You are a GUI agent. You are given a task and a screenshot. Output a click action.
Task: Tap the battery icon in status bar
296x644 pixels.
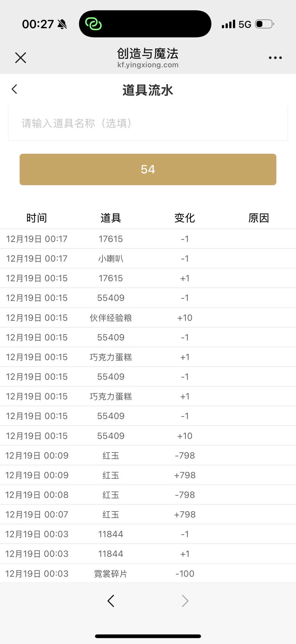coord(264,24)
